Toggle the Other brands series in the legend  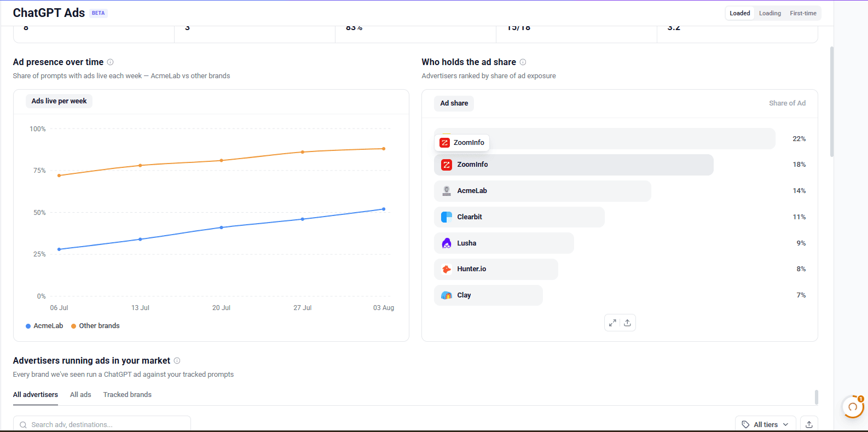click(95, 326)
